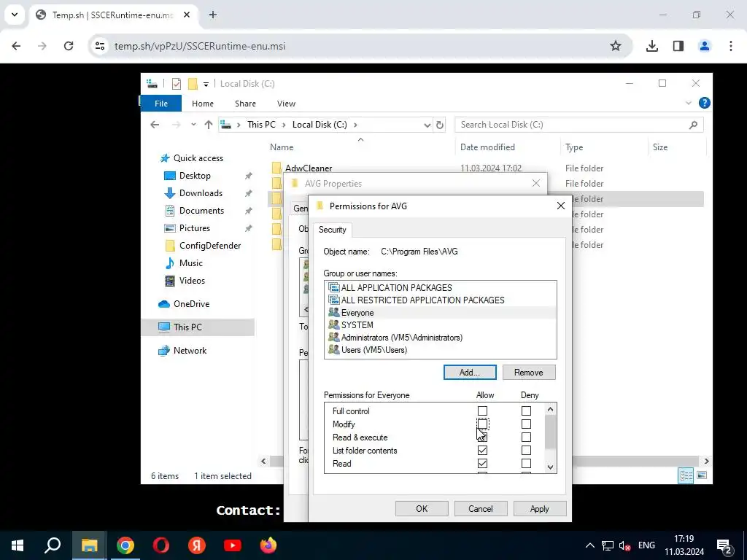The image size is (747, 560).
Task: Sort by the Name column header
Action: 282,147
